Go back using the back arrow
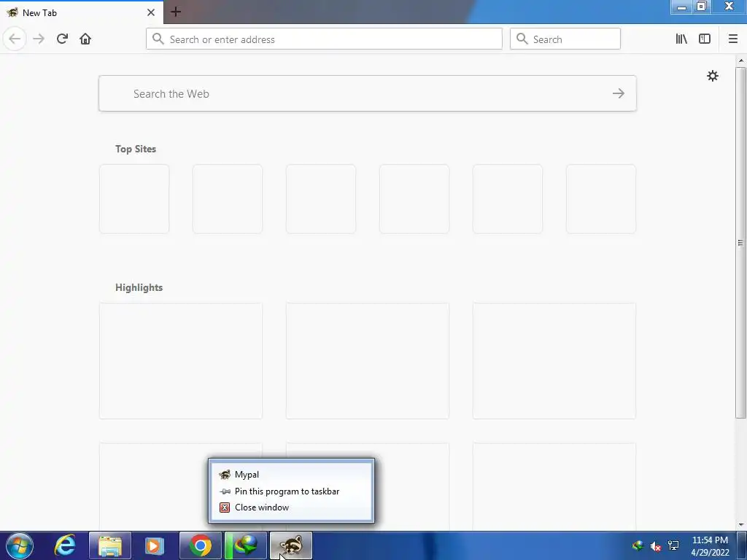747x560 pixels. pos(15,39)
